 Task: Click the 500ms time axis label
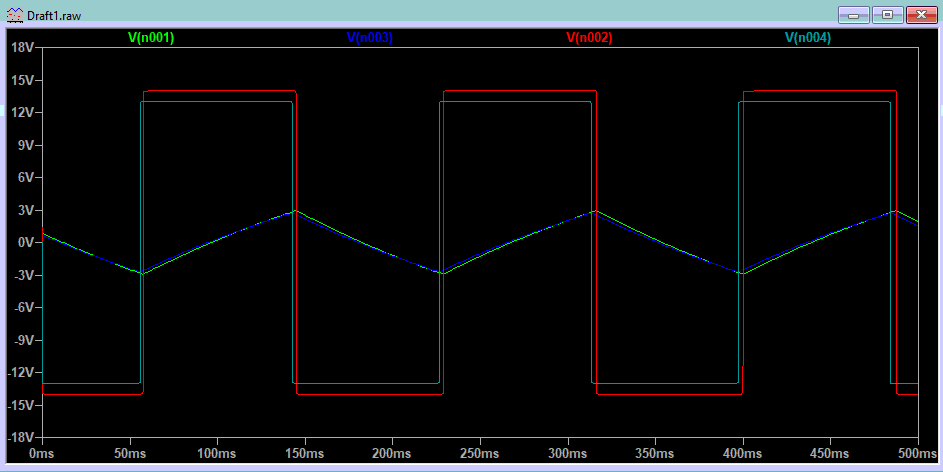[918, 453]
